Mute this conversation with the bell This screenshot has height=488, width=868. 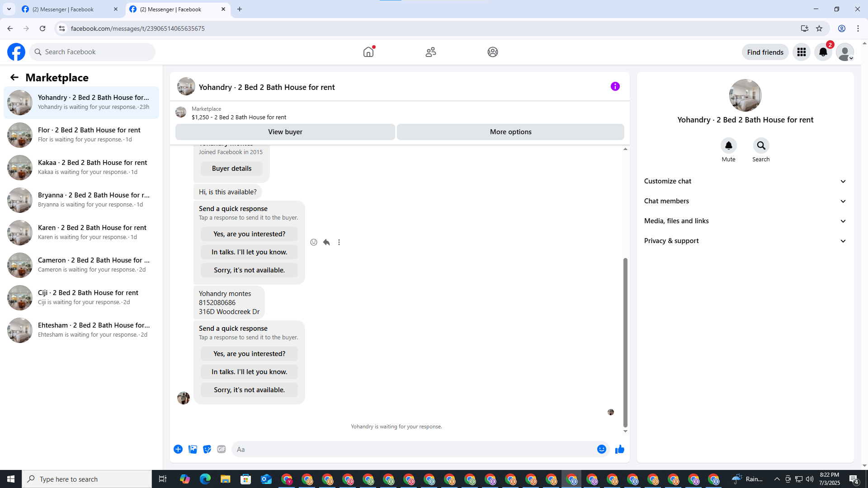(728, 145)
